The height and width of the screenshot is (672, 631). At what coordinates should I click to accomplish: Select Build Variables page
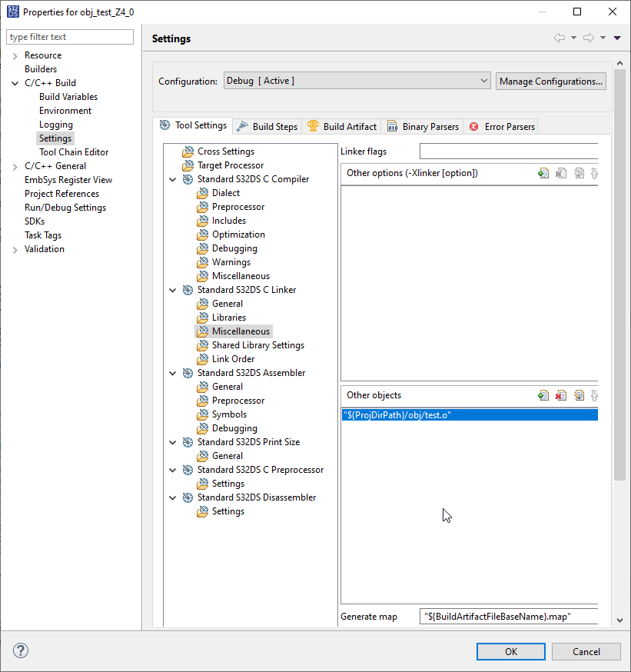click(x=68, y=97)
